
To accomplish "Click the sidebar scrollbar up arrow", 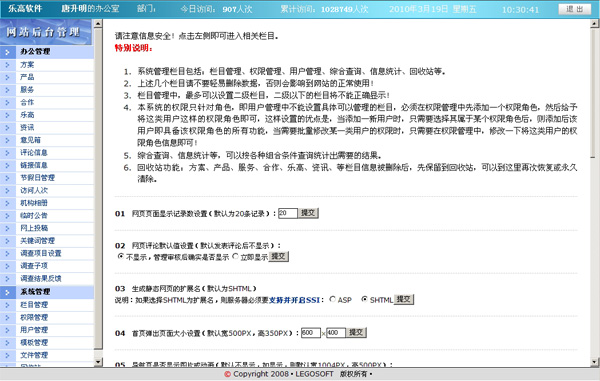I will (98, 24).
